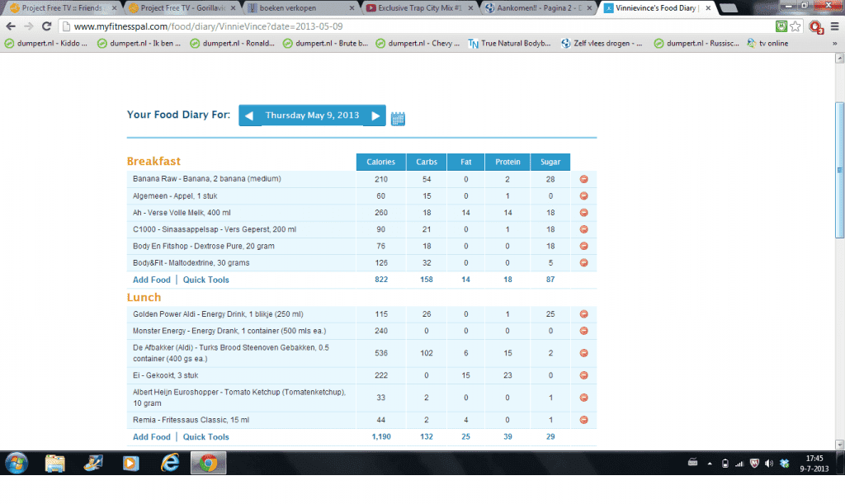
Task: Remove the Remia Fritessaus Classic entry
Action: [583, 420]
